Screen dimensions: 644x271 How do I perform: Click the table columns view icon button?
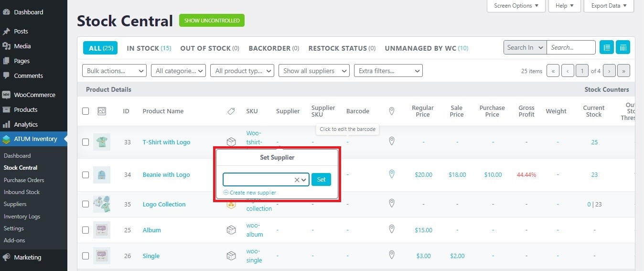623,47
